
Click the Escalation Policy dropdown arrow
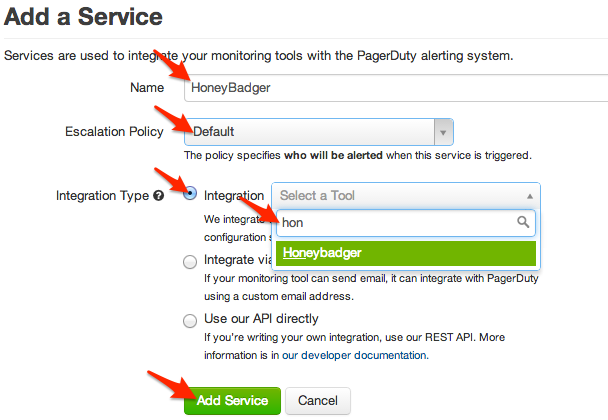tap(443, 132)
